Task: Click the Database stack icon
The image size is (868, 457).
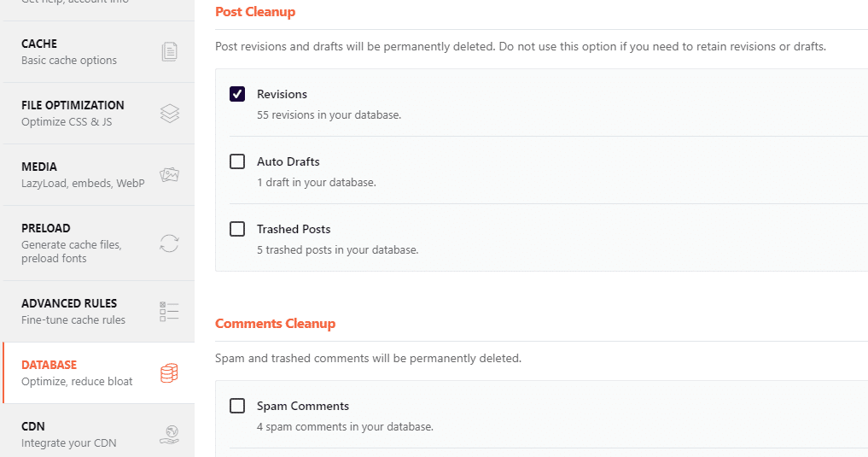Action: pos(169,373)
